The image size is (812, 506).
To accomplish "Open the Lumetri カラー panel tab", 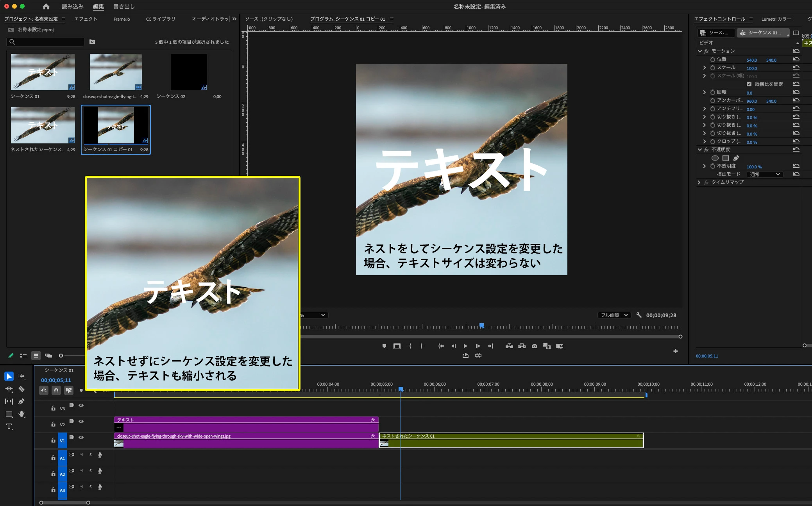I will [776, 19].
